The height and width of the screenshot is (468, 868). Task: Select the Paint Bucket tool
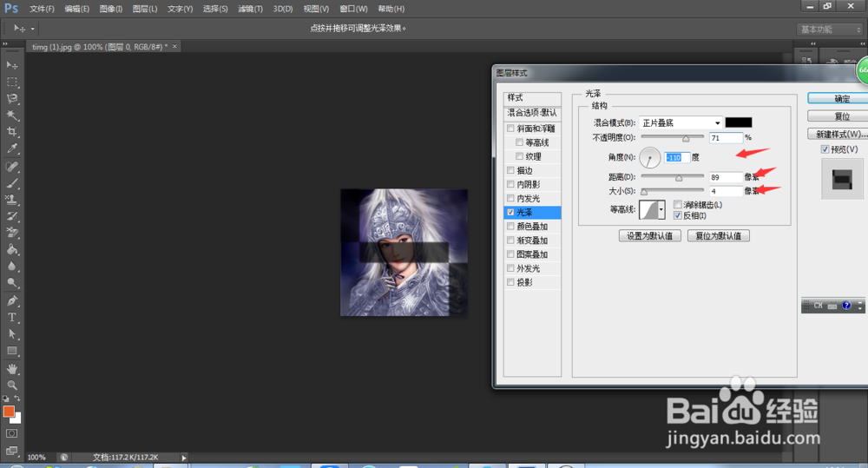click(11, 249)
